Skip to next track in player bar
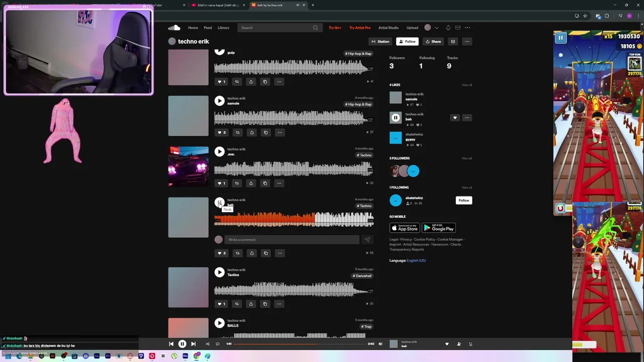Image resolution: width=644 pixels, height=362 pixels. 193,344
